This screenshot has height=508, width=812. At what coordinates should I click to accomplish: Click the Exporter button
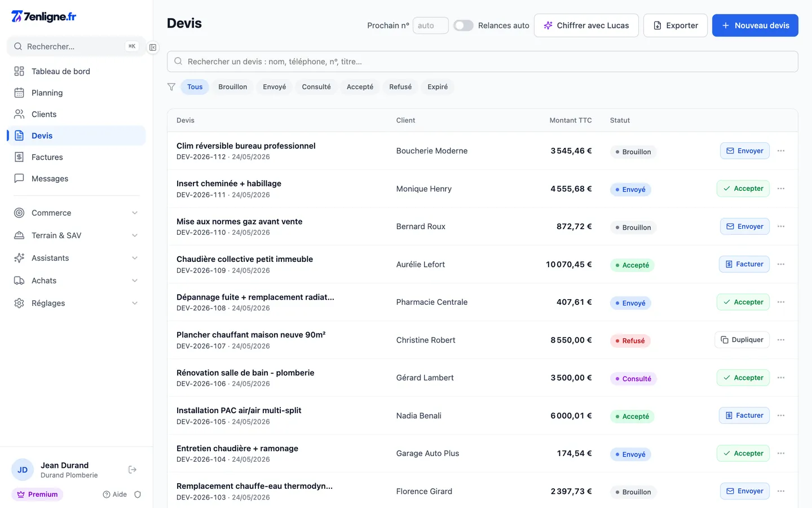coord(676,25)
